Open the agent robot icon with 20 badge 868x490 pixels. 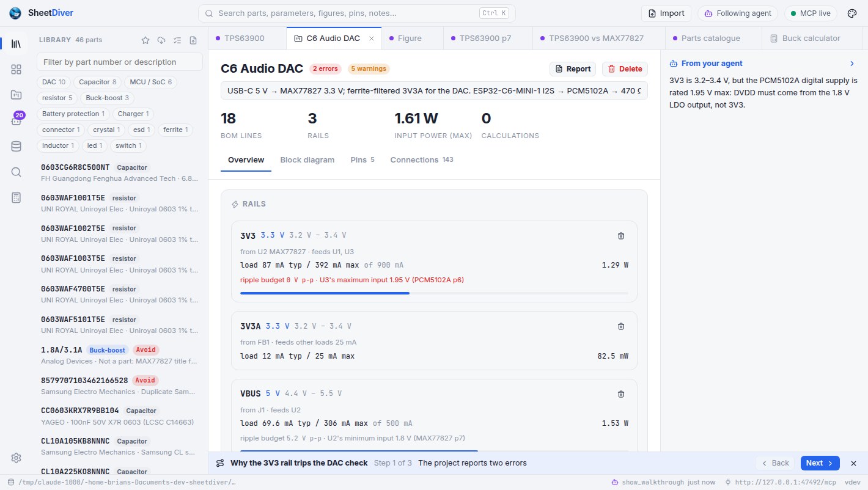(17, 120)
